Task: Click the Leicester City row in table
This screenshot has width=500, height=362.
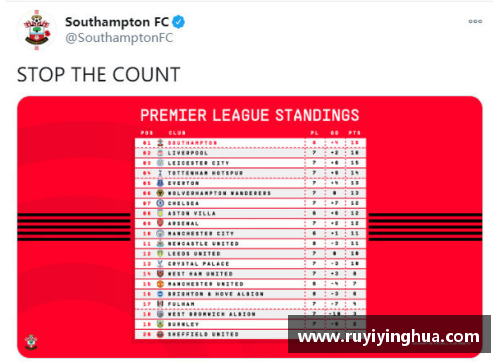Action: pos(250,163)
